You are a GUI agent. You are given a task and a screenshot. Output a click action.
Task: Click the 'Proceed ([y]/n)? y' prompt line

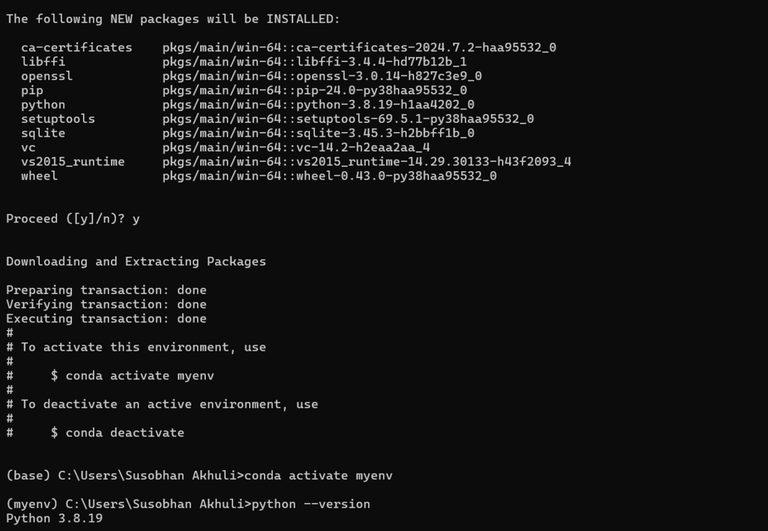(x=73, y=218)
